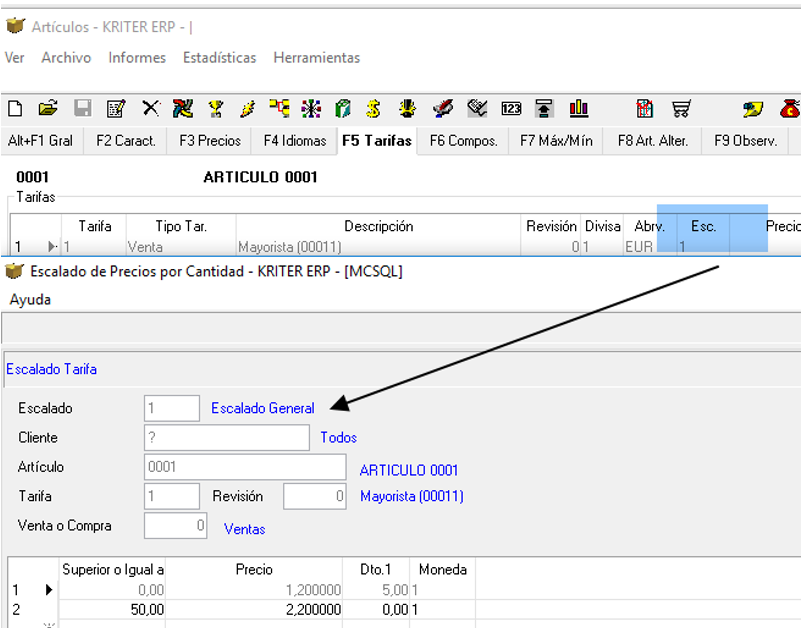The height and width of the screenshot is (628, 812).
Task: Click the red and blue arrows toolbar icon
Action: click(183, 109)
